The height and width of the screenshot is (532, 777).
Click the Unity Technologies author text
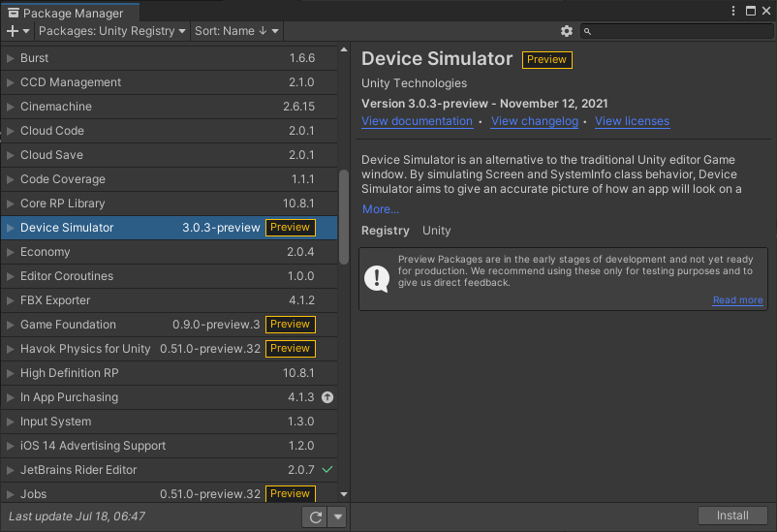414,83
